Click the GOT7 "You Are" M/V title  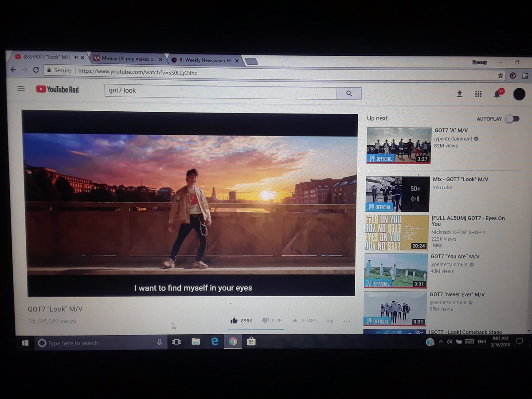(x=455, y=256)
